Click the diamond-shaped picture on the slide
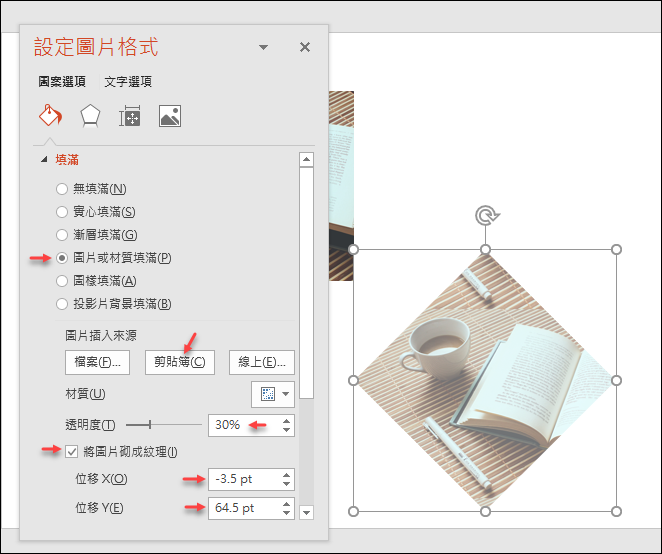 [x=485, y=380]
